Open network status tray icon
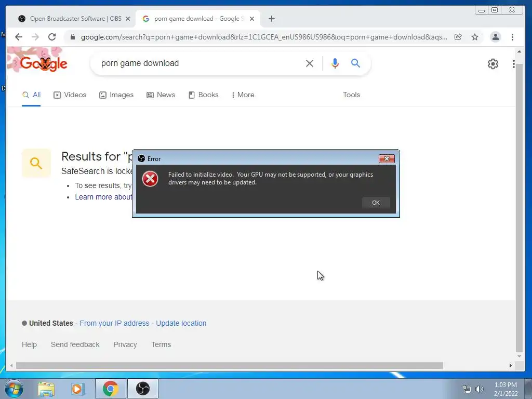Image resolution: width=532 pixels, height=399 pixels. click(x=467, y=389)
